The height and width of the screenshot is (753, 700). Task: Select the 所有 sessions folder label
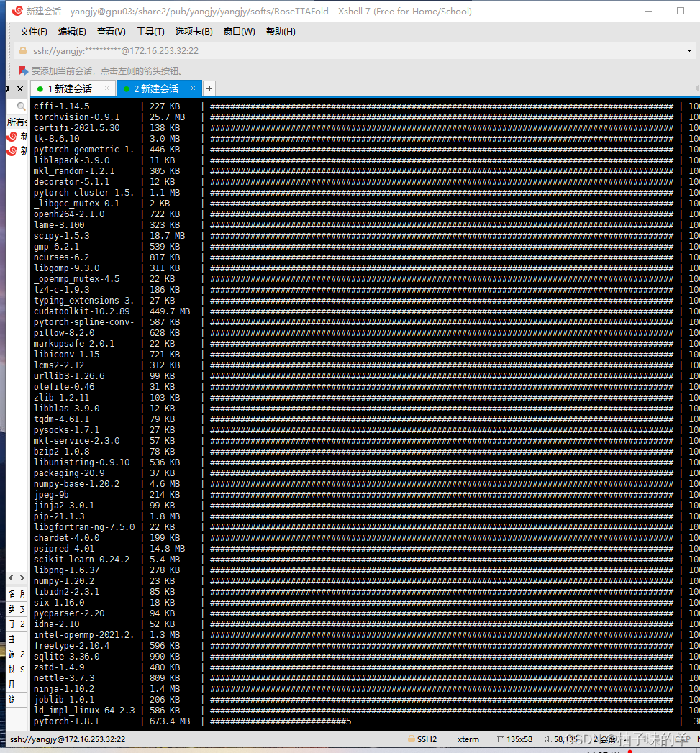(x=17, y=122)
